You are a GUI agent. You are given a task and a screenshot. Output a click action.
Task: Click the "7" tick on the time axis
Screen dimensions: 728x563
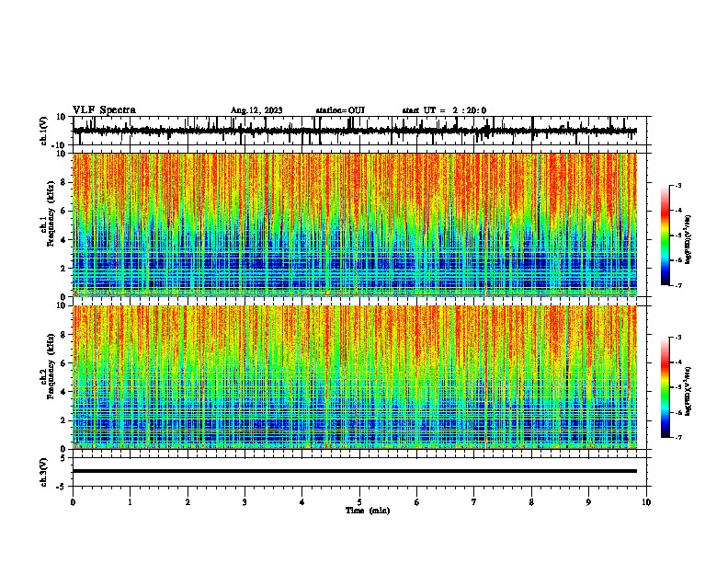pos(474,502)
